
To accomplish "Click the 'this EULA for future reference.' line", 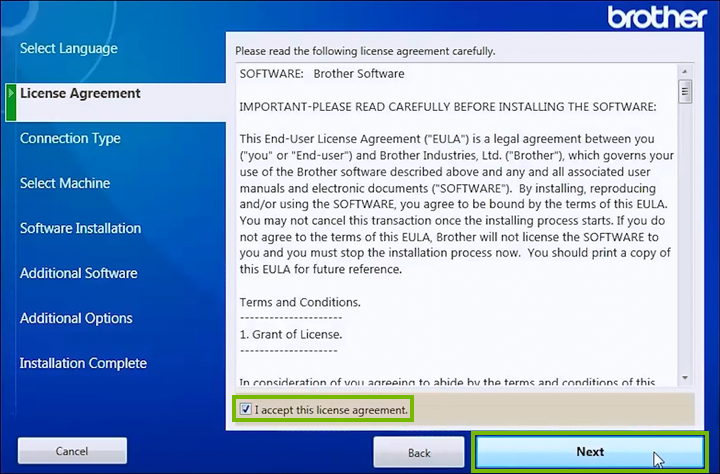I will click(x=321, y=269).
